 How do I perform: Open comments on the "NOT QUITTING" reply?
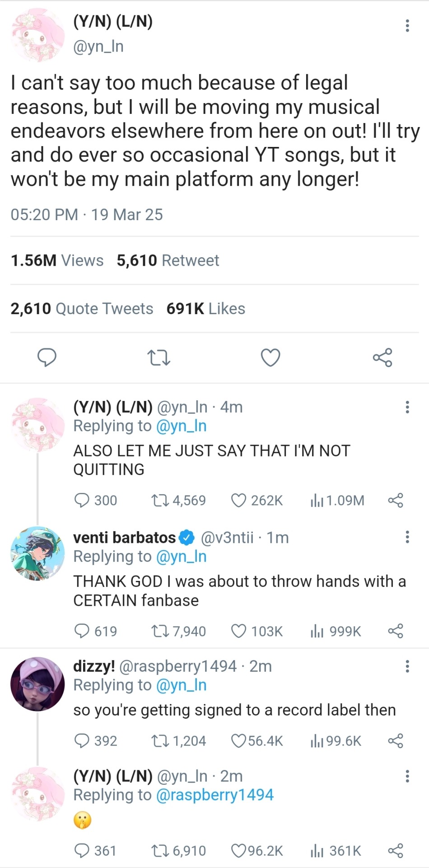[82, 500]
